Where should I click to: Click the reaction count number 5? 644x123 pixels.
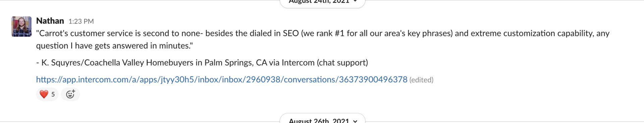pyautogui.click(x=53, y=94)
